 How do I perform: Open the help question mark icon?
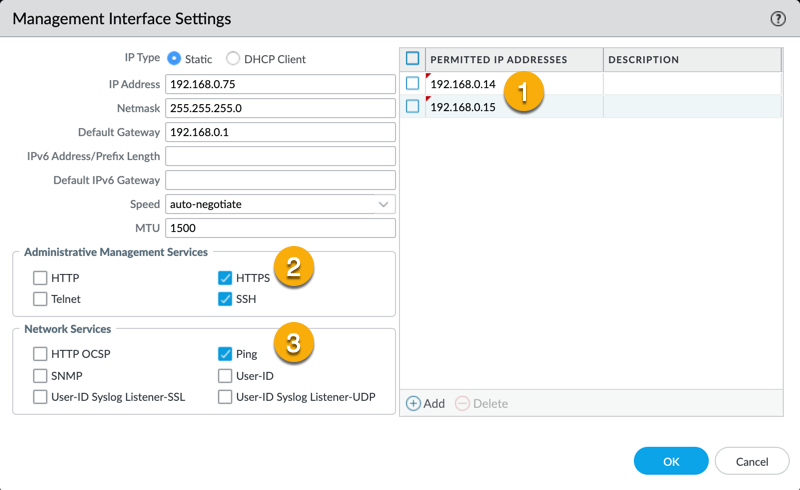pyautogui.click(x=778, y=19)
